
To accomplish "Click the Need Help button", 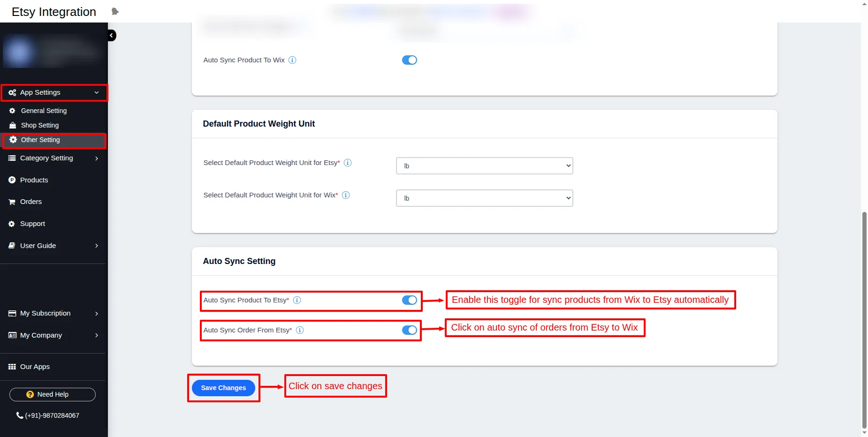I will point(53,394).
